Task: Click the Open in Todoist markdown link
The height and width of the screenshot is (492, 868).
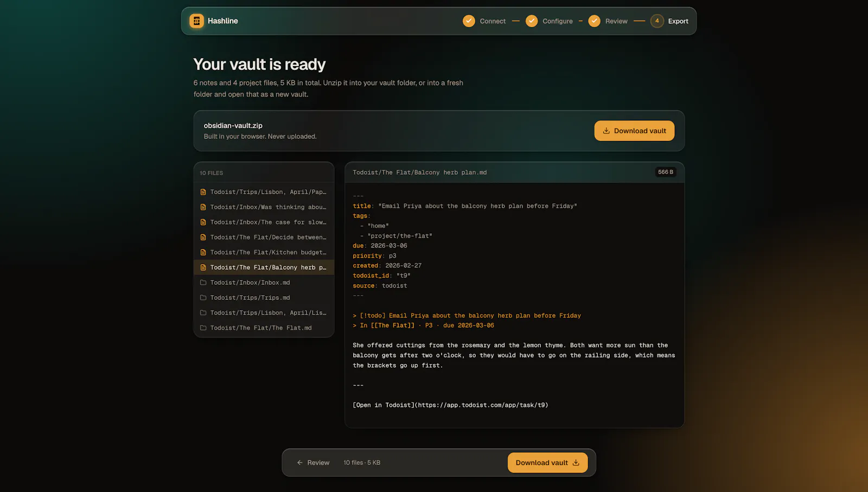Action: tap(450, 405)
